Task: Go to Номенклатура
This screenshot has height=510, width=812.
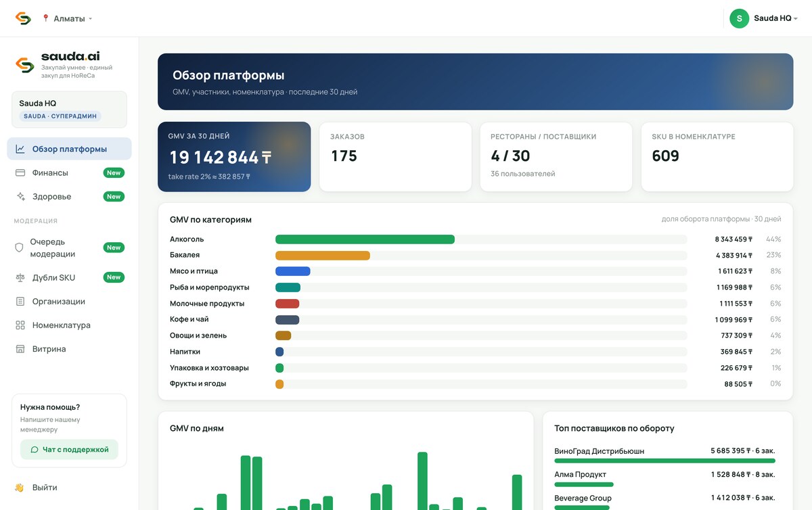Action: (69, 325)
